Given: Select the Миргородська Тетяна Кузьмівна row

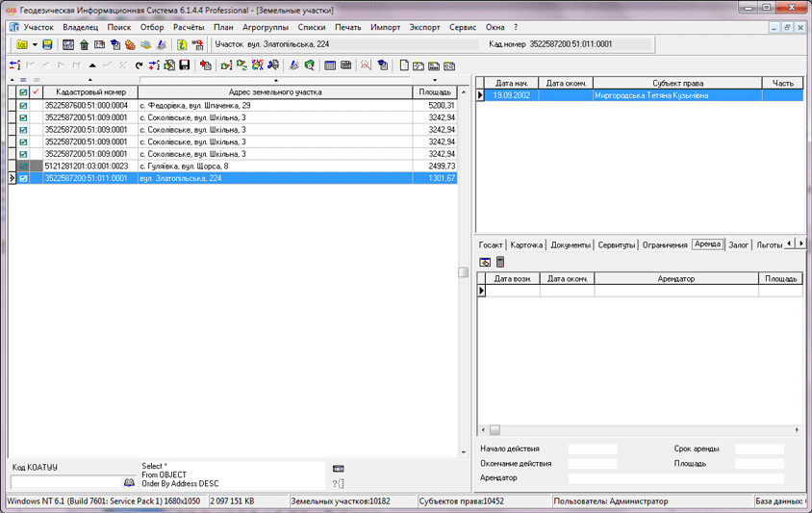Looking at the screenshot, I should click(644, 95).
